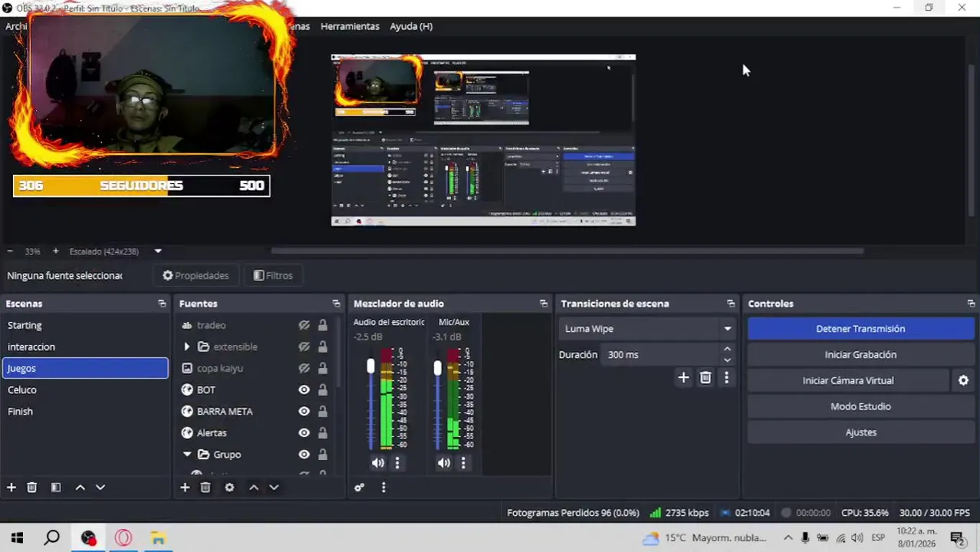980x552 pixels.
Task: Hide the Alertas source
Action: coord(304,432)
